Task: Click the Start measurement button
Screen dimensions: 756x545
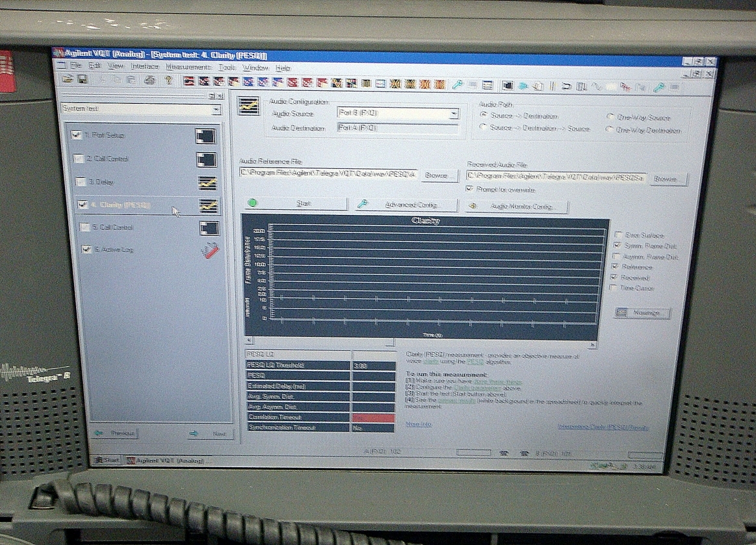Action: pos(295,203)
